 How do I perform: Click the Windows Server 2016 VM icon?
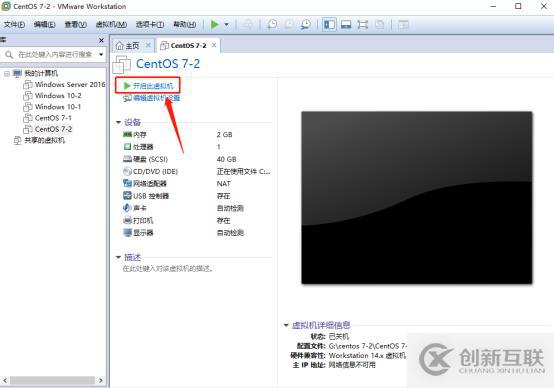(x=28, y=85)
